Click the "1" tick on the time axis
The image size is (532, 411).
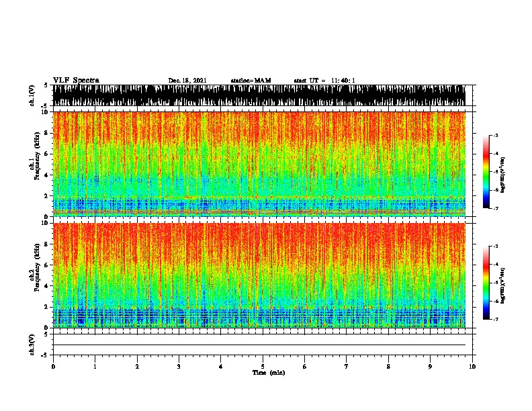tap(95, 367)
